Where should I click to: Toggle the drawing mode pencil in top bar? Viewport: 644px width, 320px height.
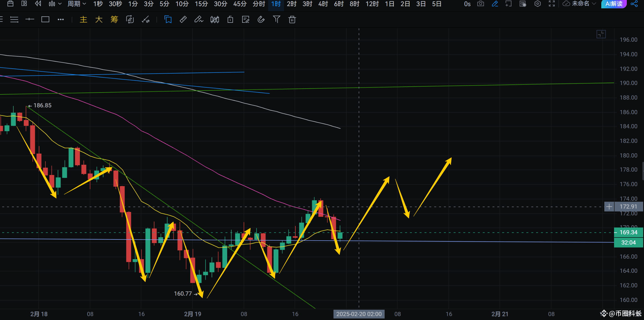pos(495,4)
